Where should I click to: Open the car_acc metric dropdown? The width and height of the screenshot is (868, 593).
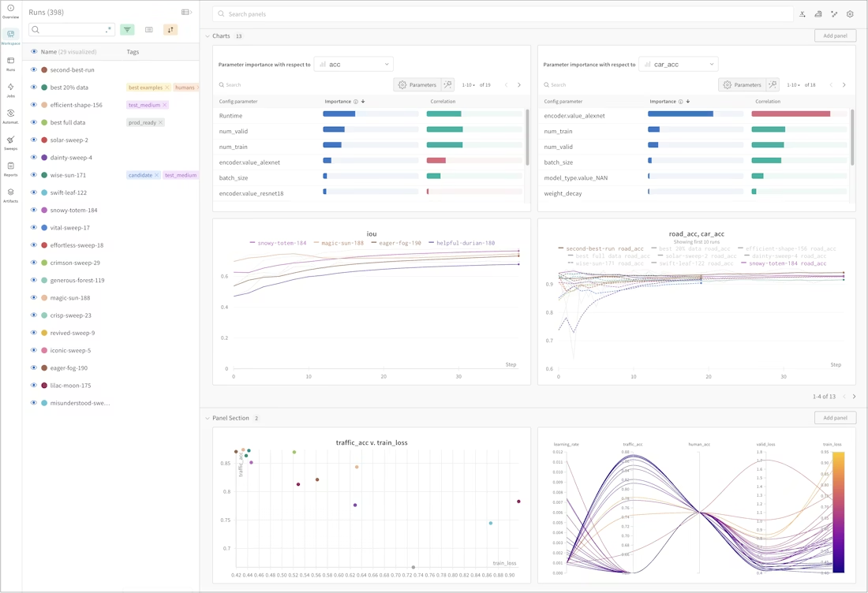[679, 64]
